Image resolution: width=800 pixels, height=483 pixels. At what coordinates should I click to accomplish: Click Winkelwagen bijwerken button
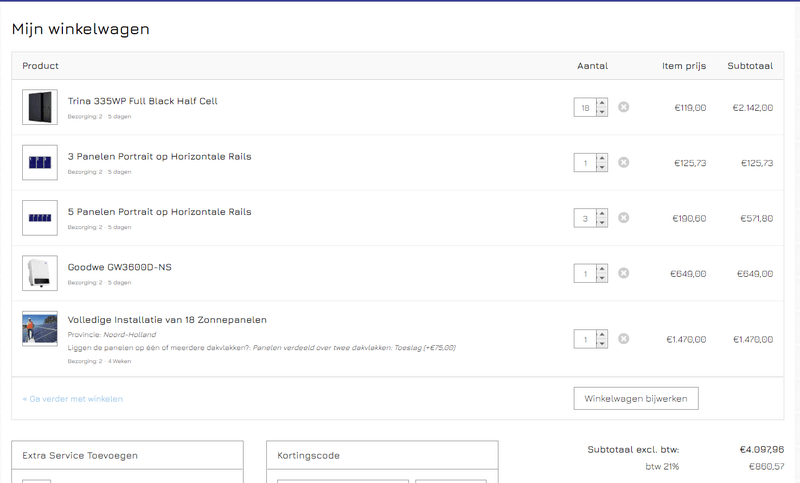pos(636,398)
